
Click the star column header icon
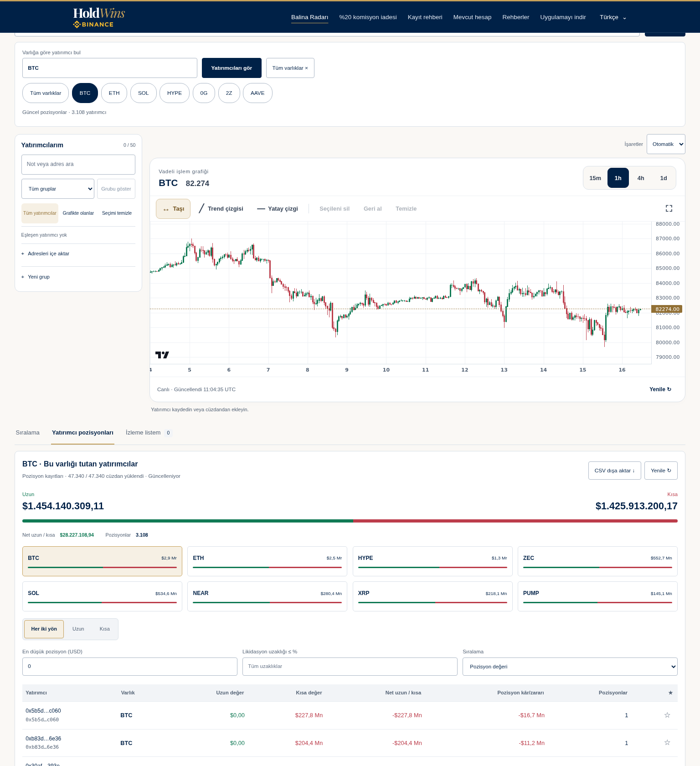click(670, 693)
